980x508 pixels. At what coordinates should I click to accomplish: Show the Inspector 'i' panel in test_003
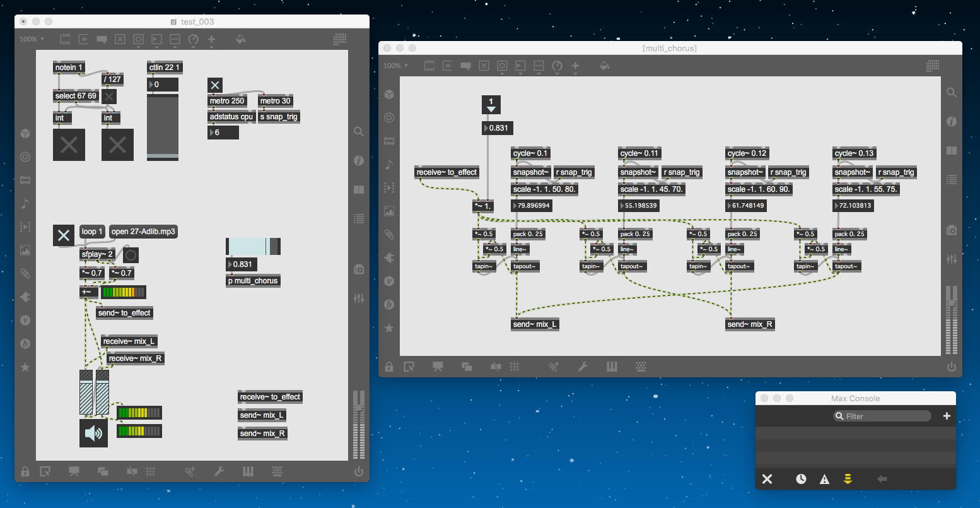point(359,161)
